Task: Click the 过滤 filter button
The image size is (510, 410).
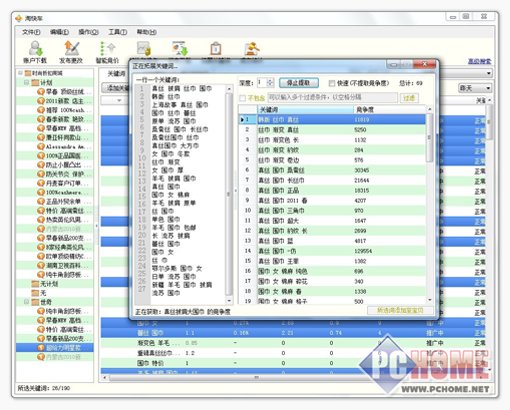Action: (409, 98)
